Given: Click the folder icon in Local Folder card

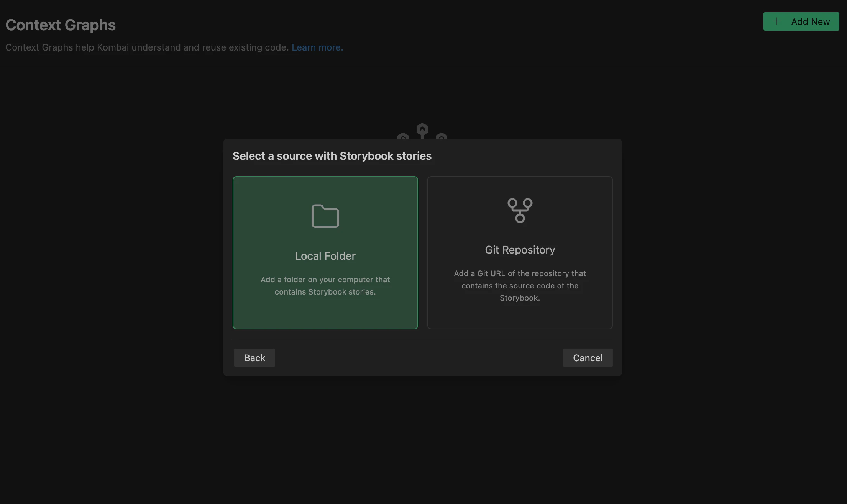Looking at the screenshot, I should pos(325,216).
